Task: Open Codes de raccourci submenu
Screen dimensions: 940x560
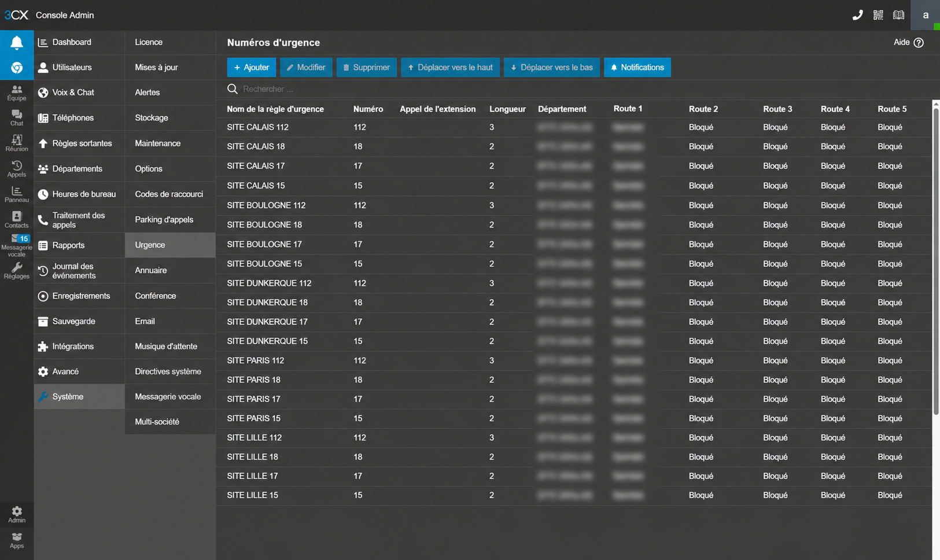Action: click(x=170, y=194)
